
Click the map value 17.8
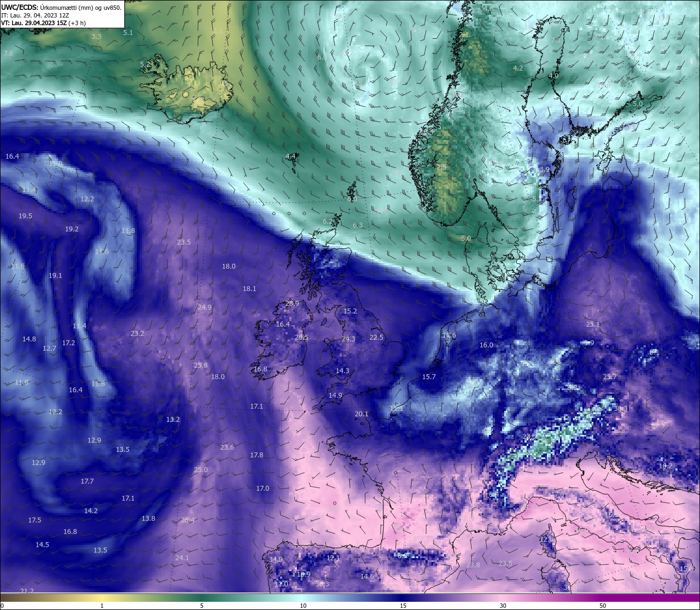pyautogui.click(x=256, y=455)
